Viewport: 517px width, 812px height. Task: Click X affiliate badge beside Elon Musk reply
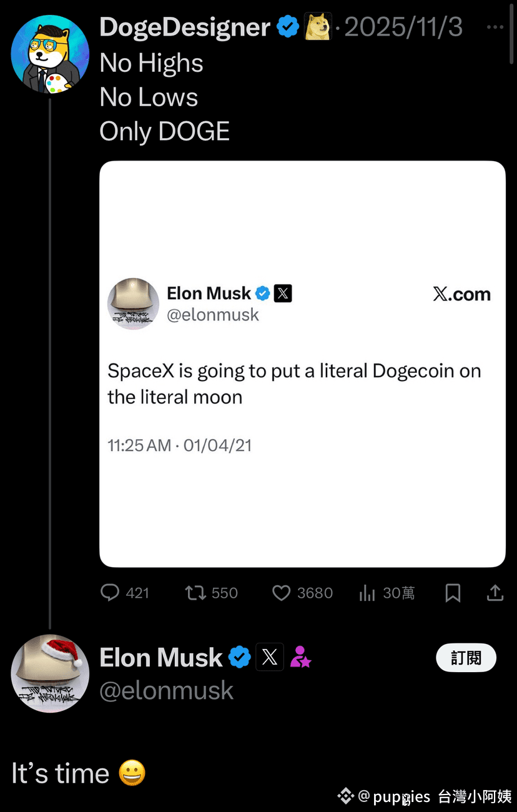tap(270, 657)
